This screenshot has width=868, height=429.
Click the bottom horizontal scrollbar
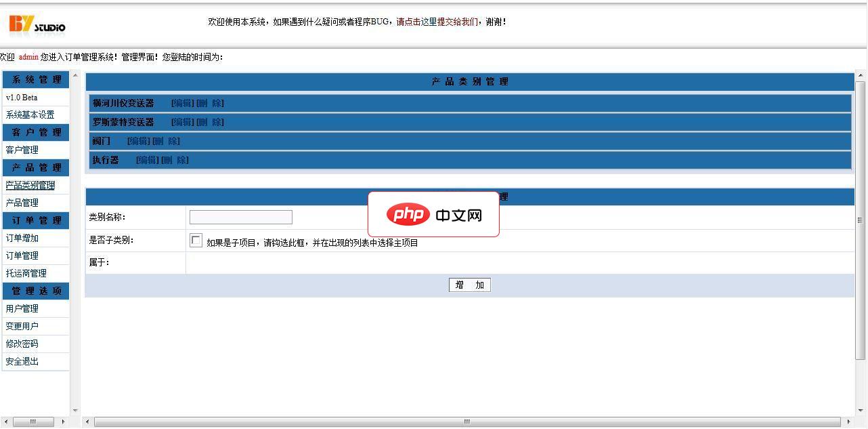coord(466,422)
